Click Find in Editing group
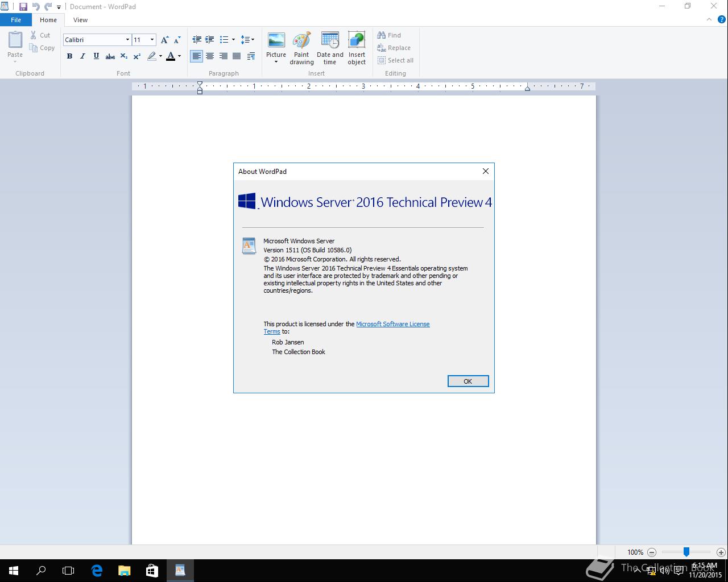 tap(389, 35)
